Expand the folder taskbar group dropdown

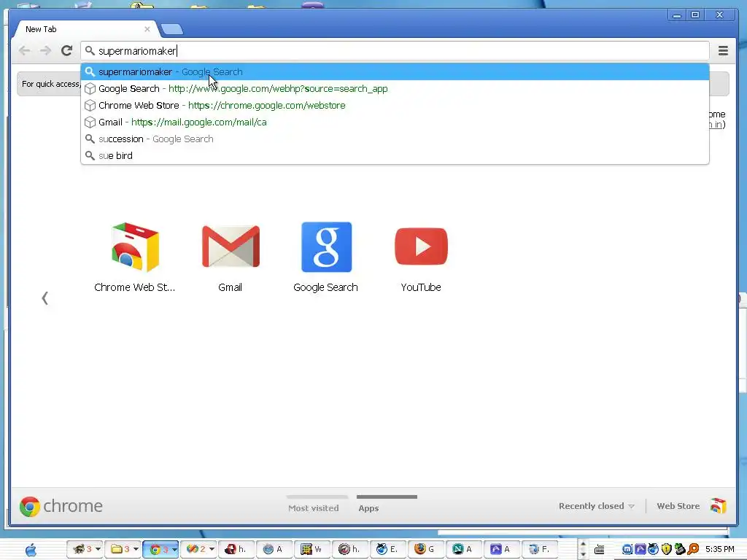[135, 549]
